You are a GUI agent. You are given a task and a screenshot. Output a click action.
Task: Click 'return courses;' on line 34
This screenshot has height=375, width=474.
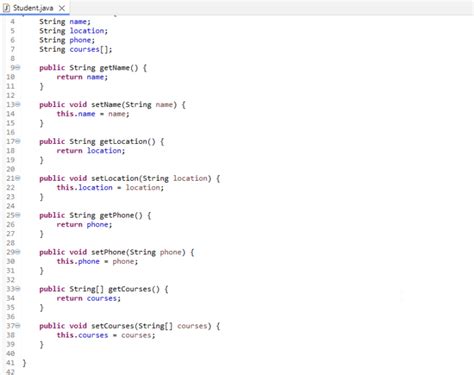(x=89, y=298)
